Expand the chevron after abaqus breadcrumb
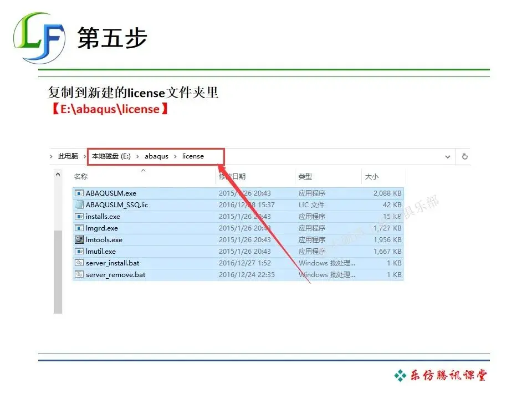 (175, 156)
